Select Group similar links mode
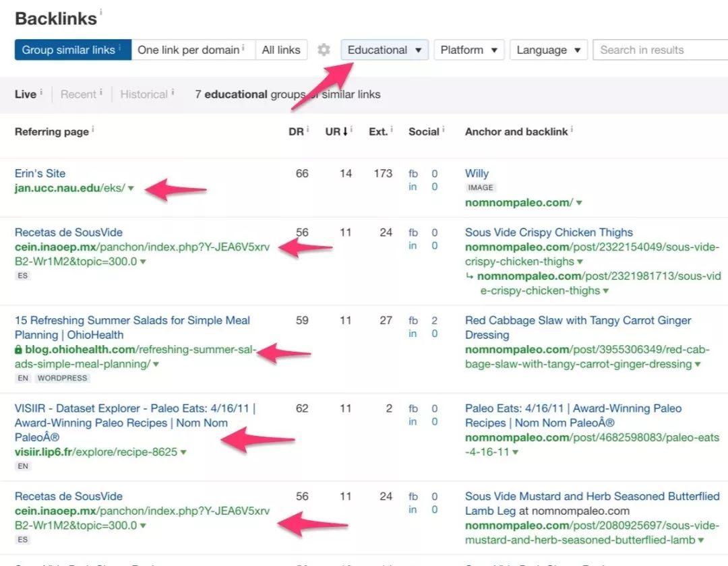The height and width of the screenshot is (566, 728). (73, 50)
